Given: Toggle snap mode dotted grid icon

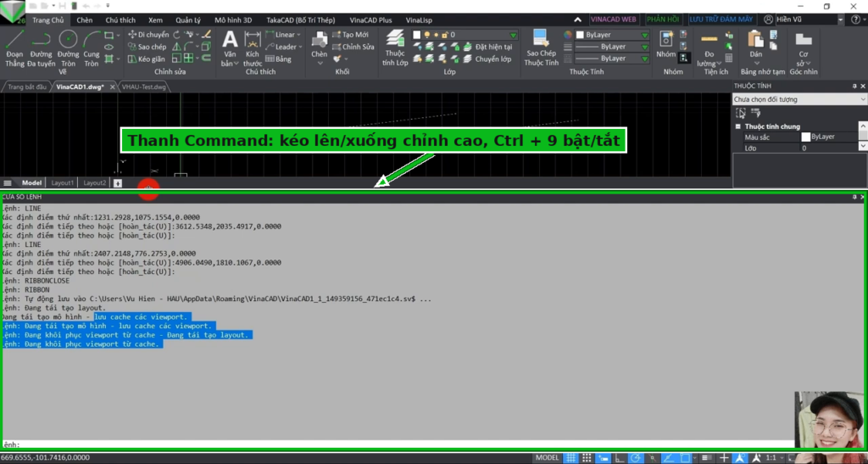Looking at the screenshot, I should (x=587, y=458).
